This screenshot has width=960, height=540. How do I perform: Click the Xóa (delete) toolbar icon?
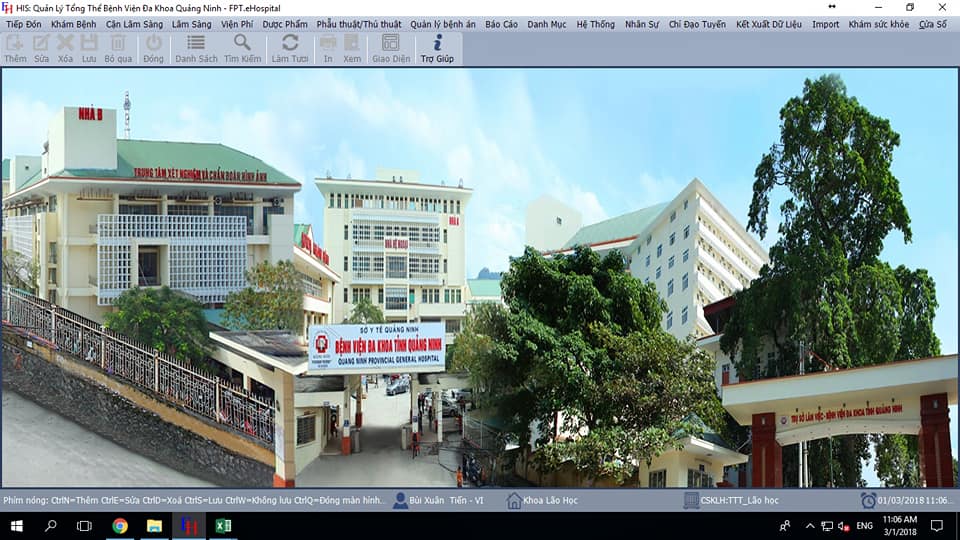[65, 43]
